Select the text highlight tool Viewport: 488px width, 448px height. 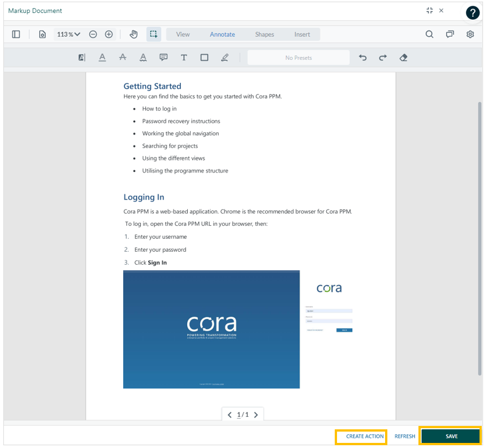(x=82, y=58)
